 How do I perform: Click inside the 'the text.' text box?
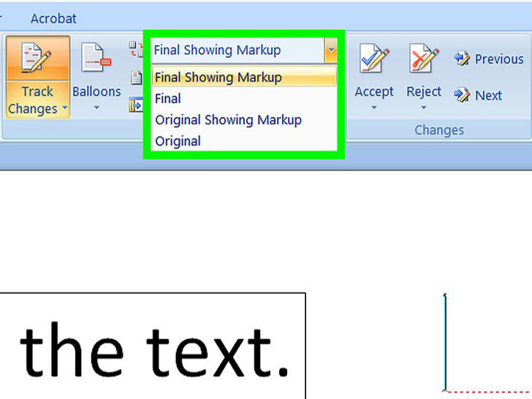(x=153, y=346)
